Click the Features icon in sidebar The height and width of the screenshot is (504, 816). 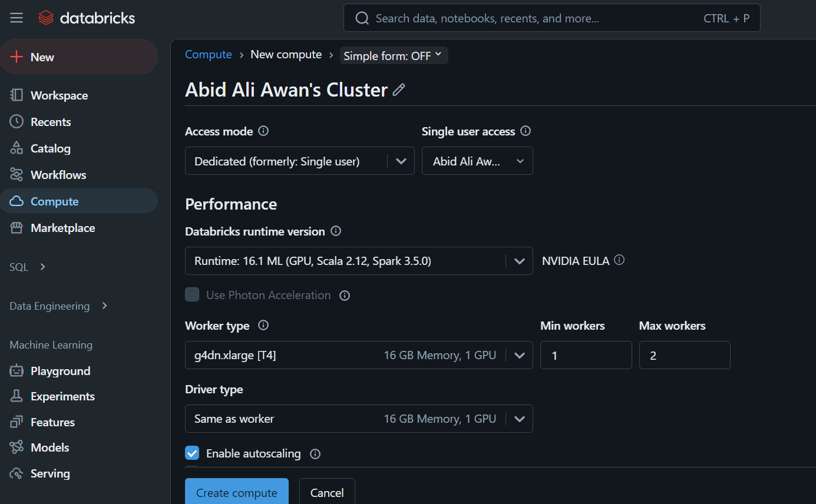16,422
